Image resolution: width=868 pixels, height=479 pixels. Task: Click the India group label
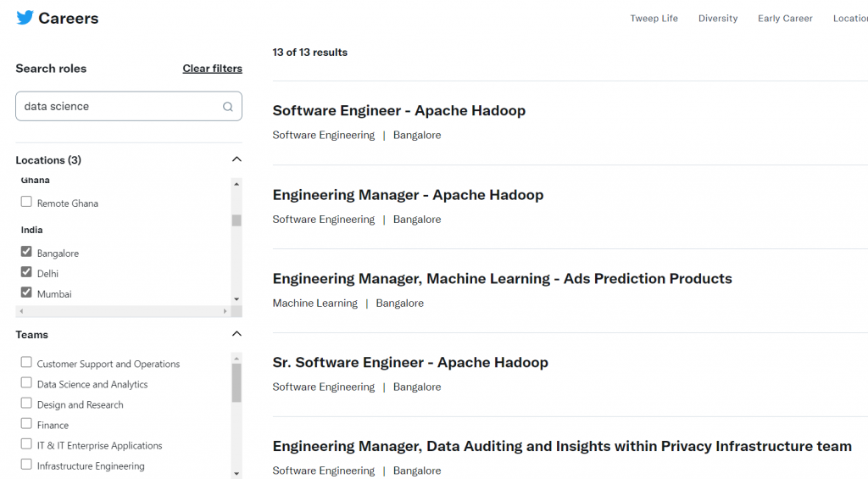(31, 230)
